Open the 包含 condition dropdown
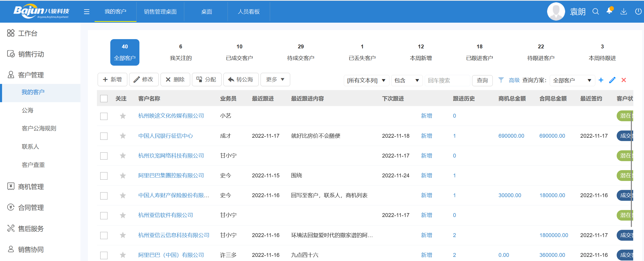This screenshot has height=261, width=644. click(x=406, y=80)
